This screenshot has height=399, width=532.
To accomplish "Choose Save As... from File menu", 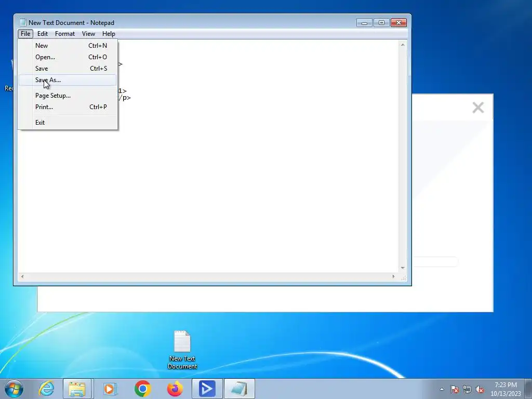I will click(67, 80).
